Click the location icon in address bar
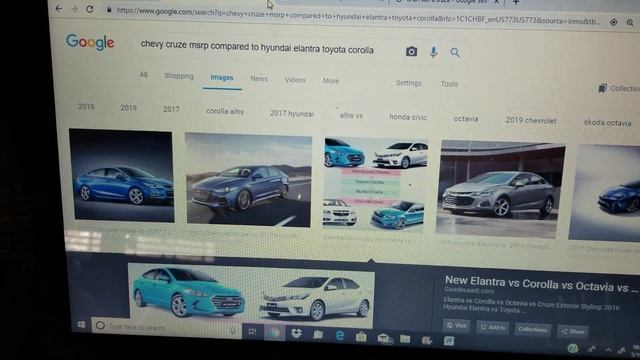 click(613, 22)
